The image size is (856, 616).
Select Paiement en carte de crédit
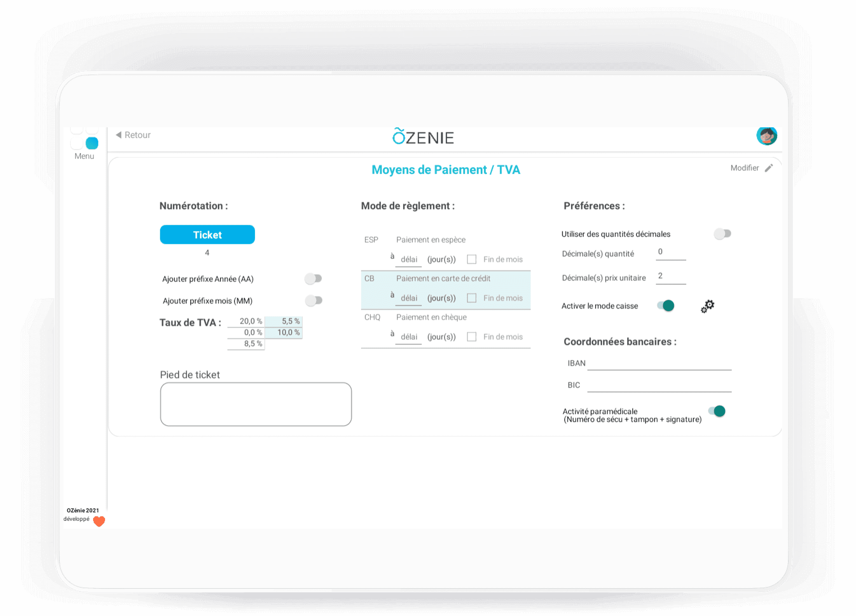(446, 290)
